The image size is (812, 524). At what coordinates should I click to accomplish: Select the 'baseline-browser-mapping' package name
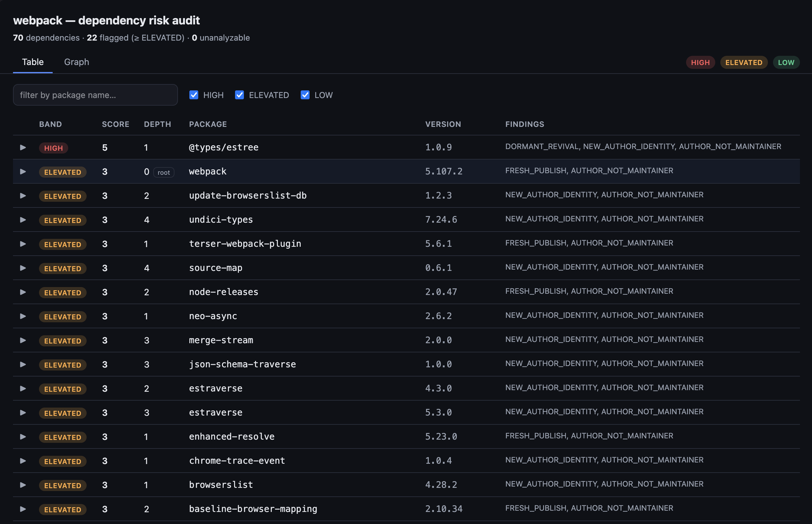click(x=253, y=509)
